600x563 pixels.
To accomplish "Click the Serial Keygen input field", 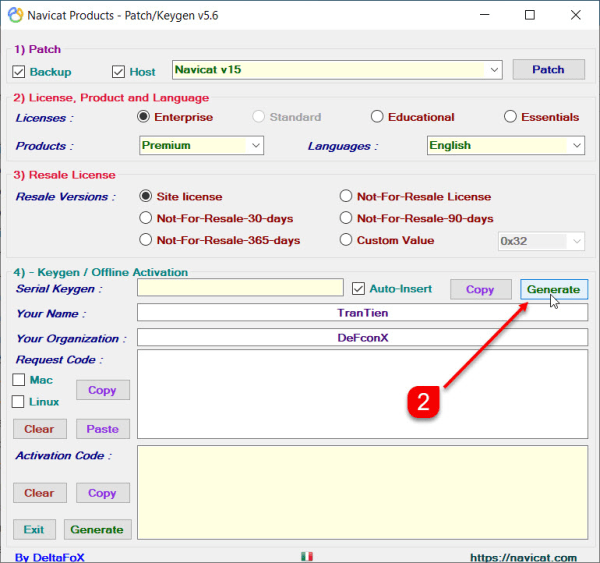I will click(240, 287).
